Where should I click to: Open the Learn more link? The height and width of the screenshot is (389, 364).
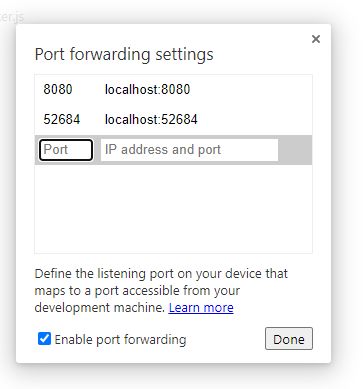[201, 307]
